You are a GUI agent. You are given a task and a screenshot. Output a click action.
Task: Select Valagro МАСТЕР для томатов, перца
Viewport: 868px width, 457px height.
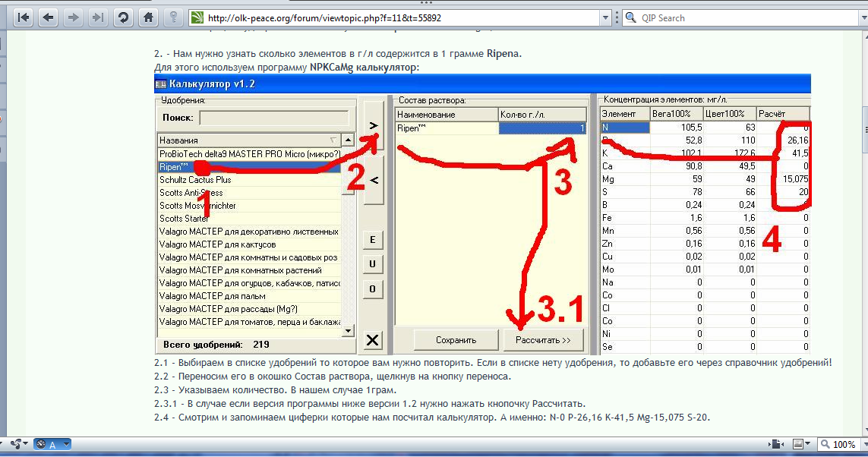pyautogui.click(x=249, y=322)
